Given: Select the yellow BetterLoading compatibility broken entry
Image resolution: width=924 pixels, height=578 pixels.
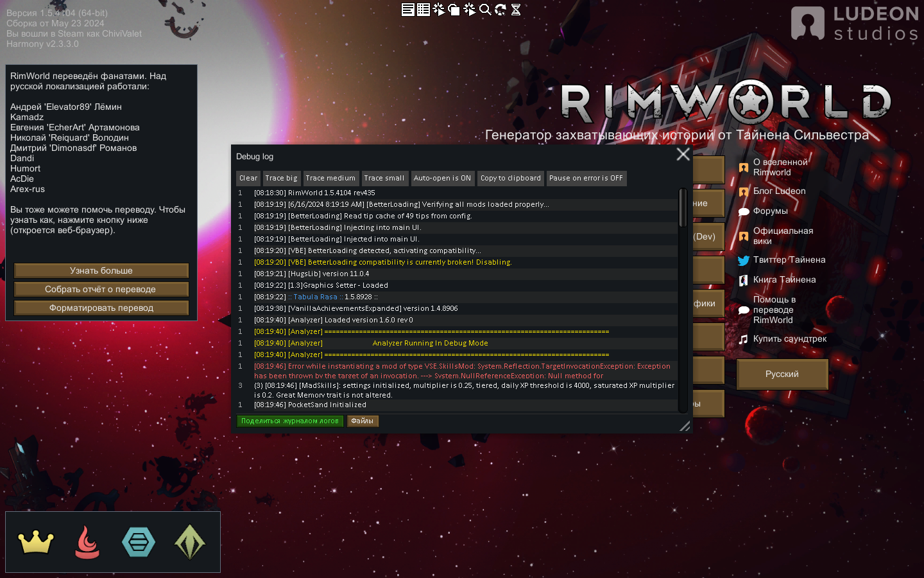Looking at the screenshot, I should click(457, 262).
